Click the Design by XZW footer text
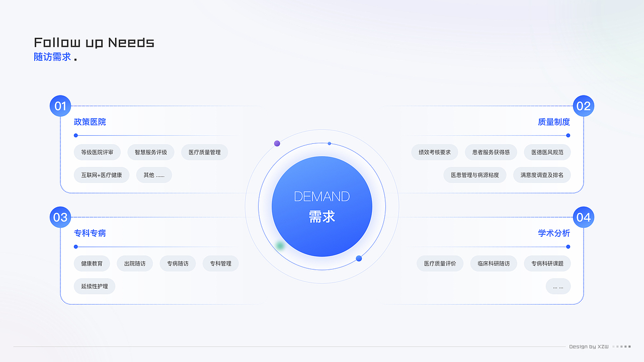This screenshot has width=644, height=362. pos(589,346)
